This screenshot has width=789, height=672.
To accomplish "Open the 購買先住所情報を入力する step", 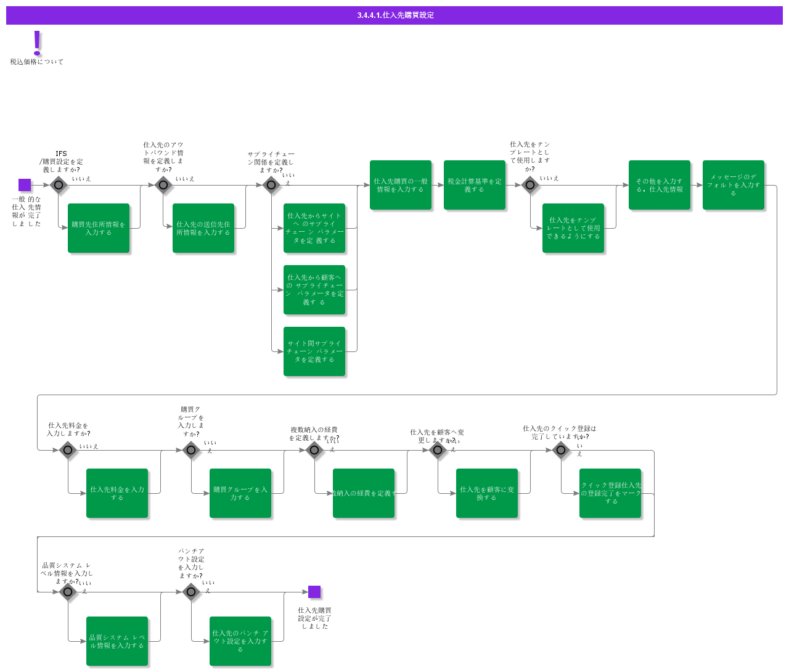I will click(99, 228).
